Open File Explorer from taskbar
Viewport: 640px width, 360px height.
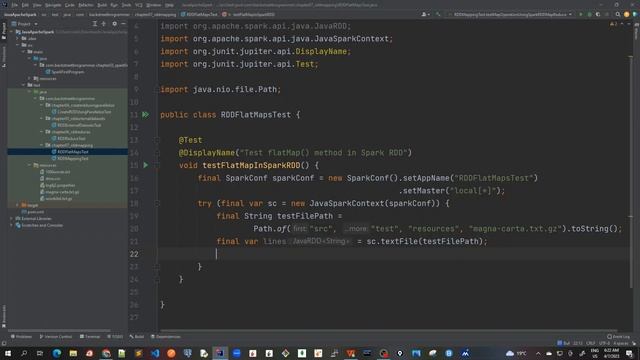(x=73, y=353)
